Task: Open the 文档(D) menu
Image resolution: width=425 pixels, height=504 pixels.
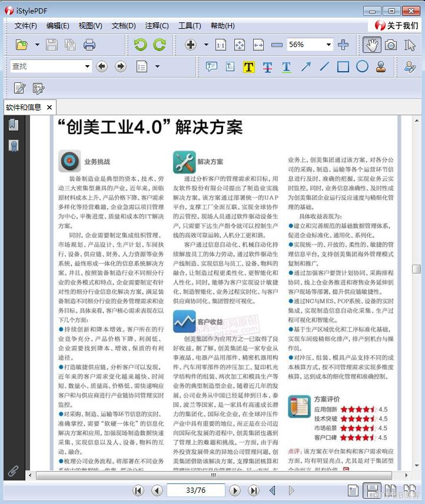Action: pos(124,26)
